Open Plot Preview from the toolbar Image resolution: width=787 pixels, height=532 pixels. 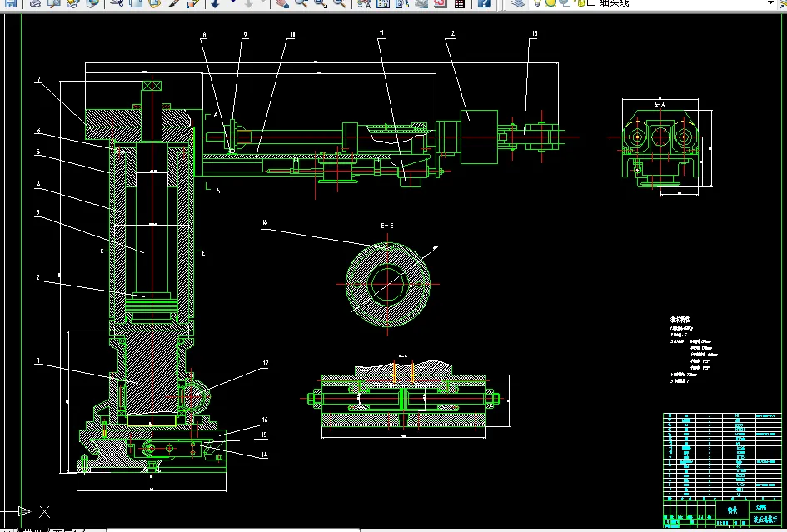point(53,3)
